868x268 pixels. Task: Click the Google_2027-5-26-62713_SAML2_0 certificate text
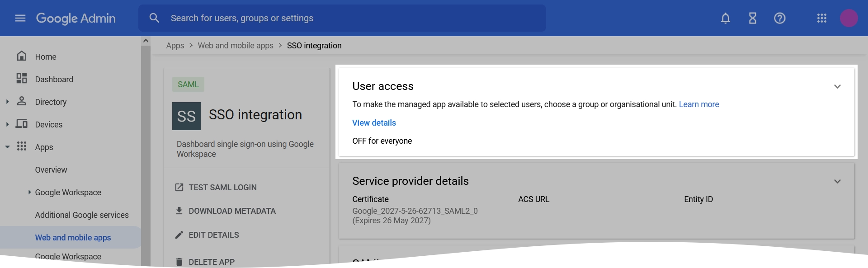pyautogui.click(x=415, y=211)
